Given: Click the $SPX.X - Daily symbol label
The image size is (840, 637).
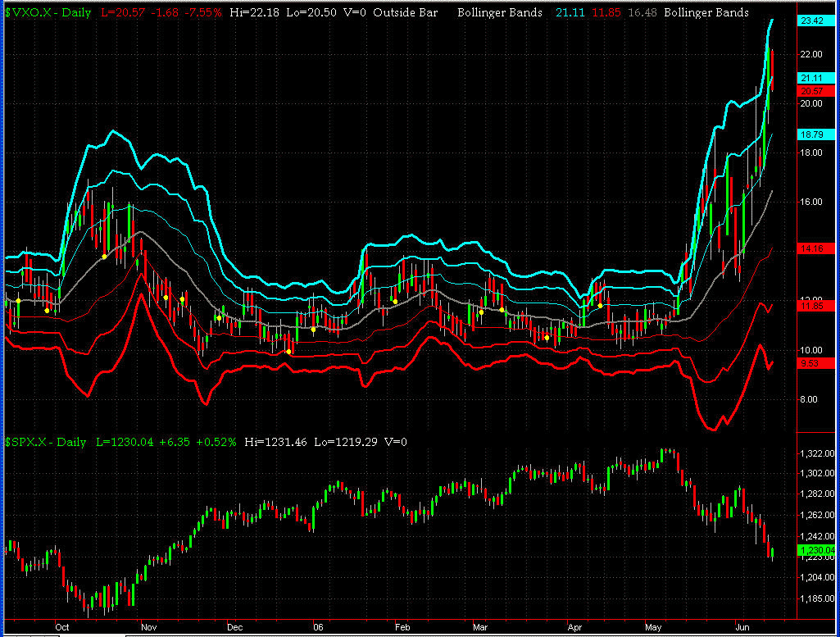Looking at the screenshot, I should [46, 443].
